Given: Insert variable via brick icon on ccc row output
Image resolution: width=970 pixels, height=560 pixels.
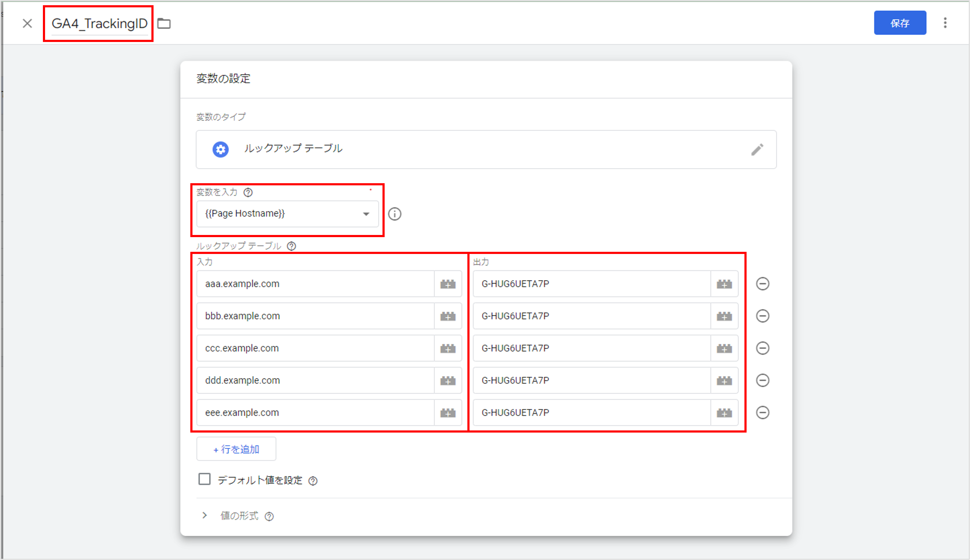Looking at the screenshot, I should 724,348.
